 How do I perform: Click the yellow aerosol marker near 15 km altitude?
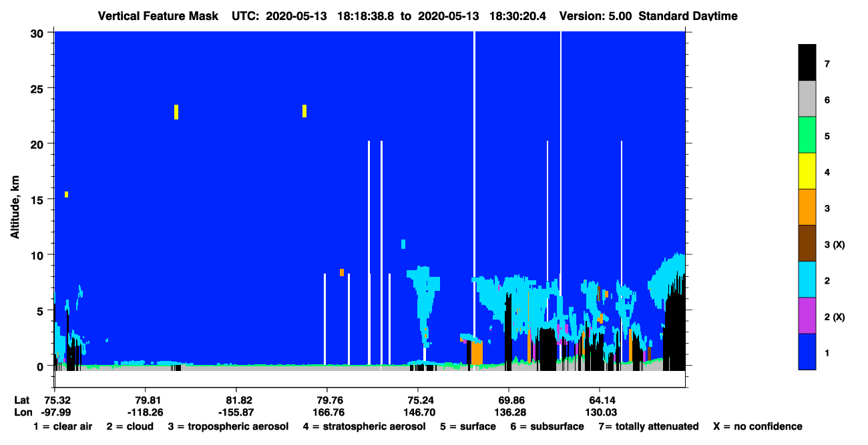(x=66, y=194)
